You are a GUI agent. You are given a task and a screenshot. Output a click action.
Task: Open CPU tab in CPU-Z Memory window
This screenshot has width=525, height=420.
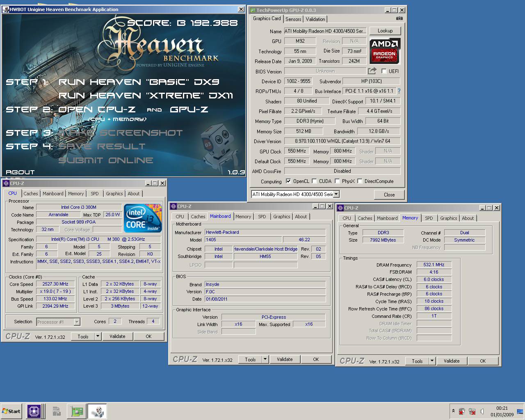tap(347, 218)
